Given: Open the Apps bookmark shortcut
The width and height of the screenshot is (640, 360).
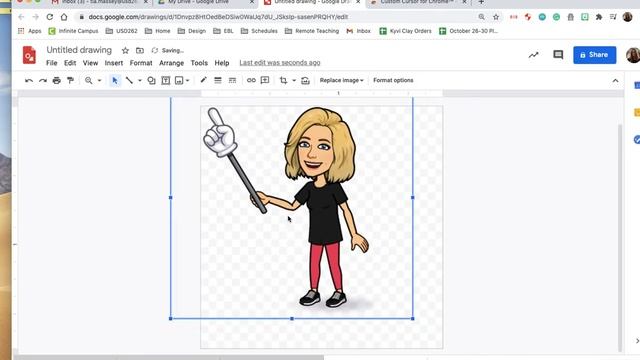Looking at the screenshot, I should (30, 31).
